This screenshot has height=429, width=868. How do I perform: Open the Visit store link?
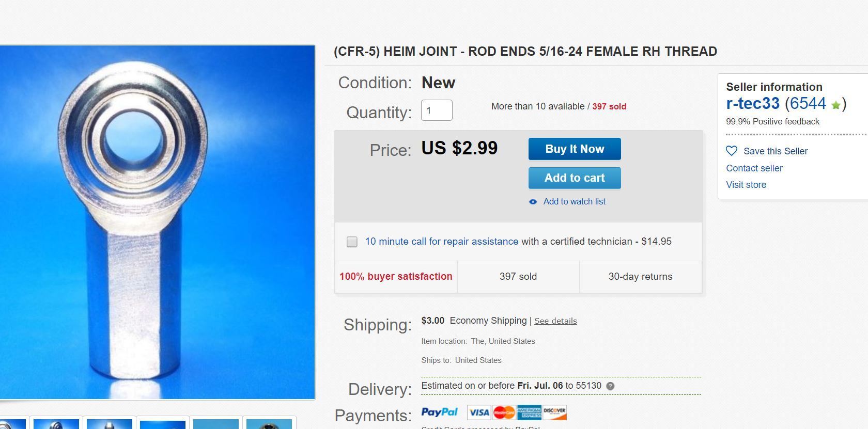point(746,185)
